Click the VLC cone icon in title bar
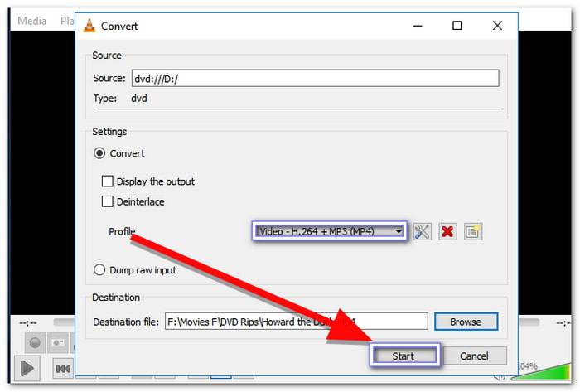This screenshot has height=392, width=580. (89, 26)
